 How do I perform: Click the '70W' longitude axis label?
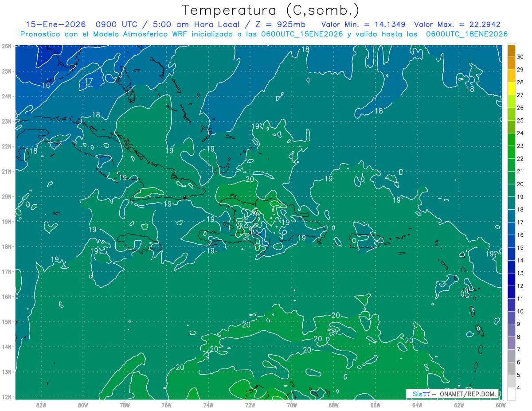click(x=292, y=405)
